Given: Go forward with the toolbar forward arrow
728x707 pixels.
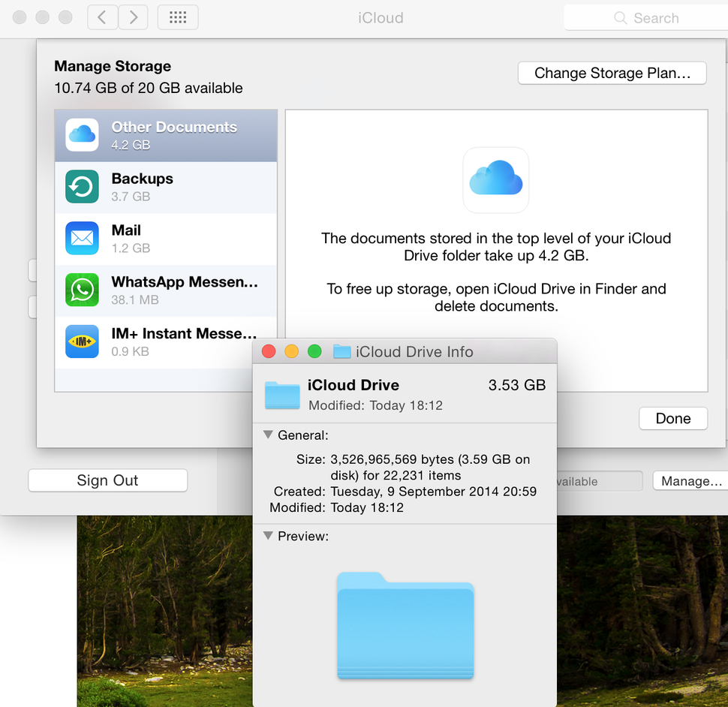Looking at the screenshot, I should click(x=134, y=18).
